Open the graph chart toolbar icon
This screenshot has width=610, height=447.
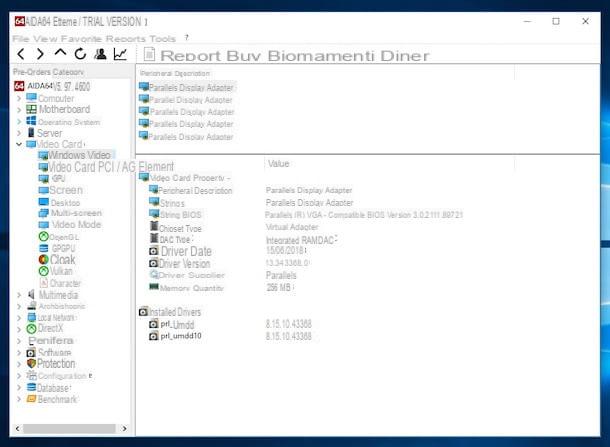coord(120,54)
